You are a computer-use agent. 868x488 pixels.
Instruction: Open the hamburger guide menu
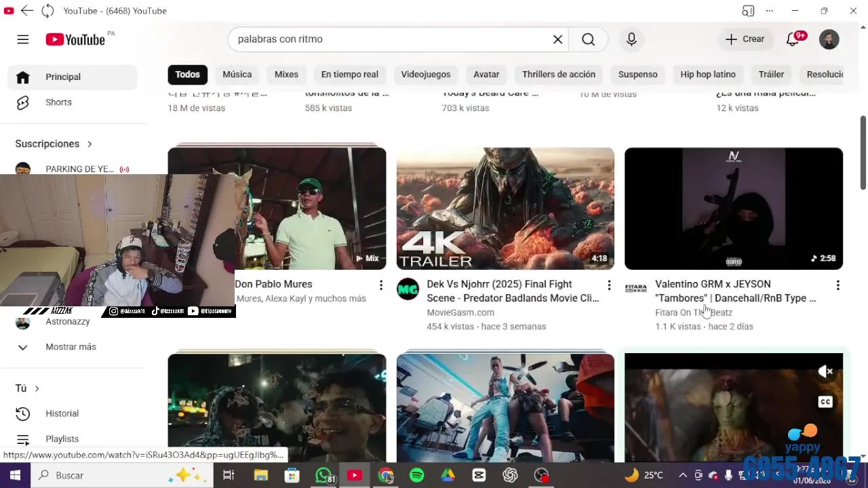(23, 39)
